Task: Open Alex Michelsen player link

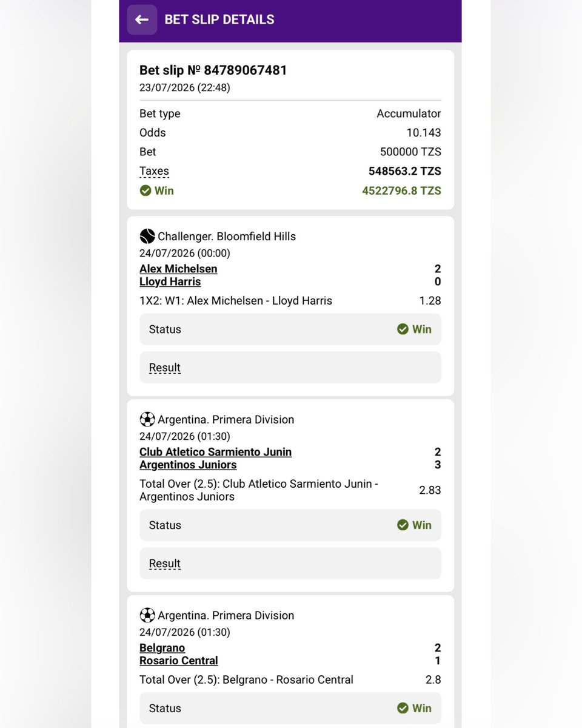Action: (178, 269)
